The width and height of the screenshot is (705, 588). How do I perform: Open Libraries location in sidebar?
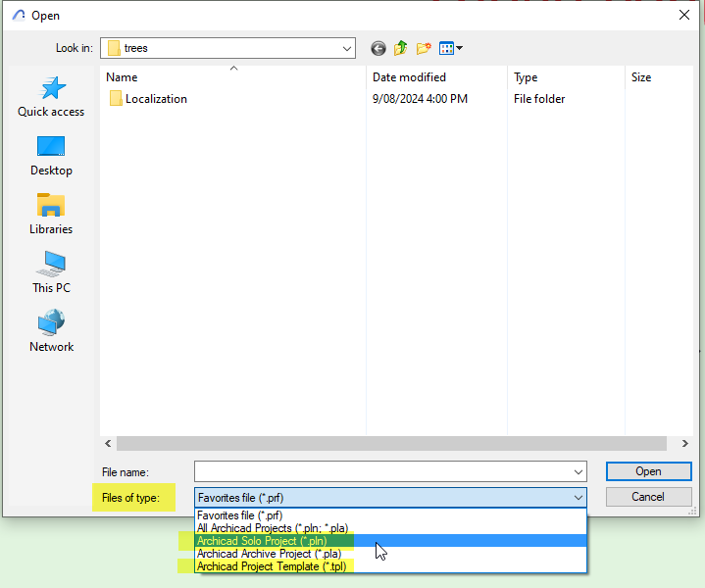[51, 215]
